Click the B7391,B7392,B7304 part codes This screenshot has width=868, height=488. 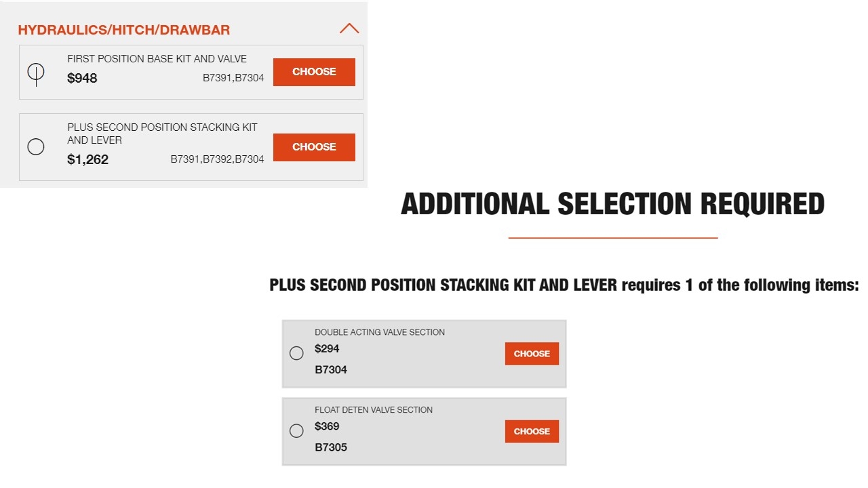click(x=217, y=160)
